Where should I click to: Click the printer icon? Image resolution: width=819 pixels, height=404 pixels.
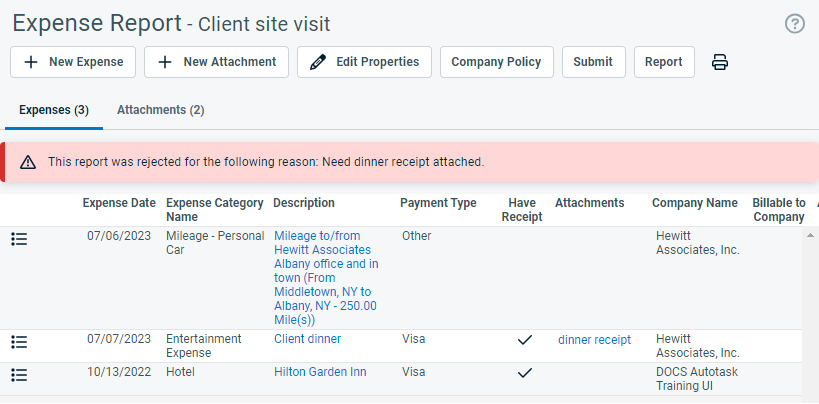(x=720, y=62)
